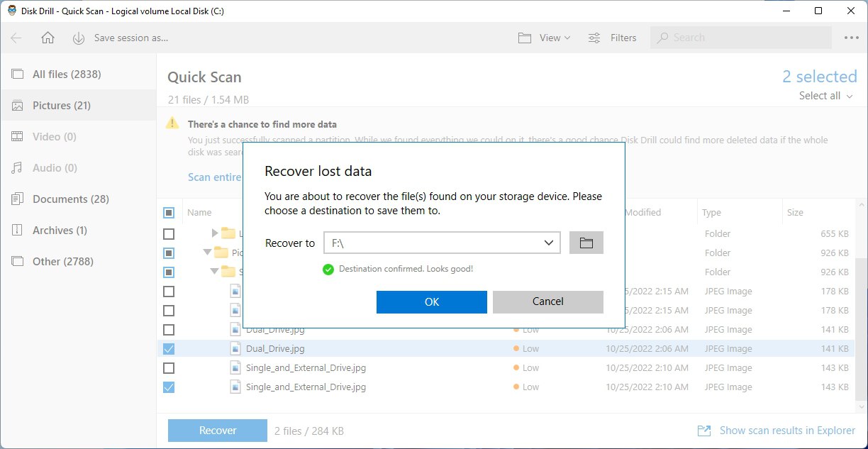This screenshot has width=868, height=449.
Task: Click the Recover button
Action: tap(218, 431)
